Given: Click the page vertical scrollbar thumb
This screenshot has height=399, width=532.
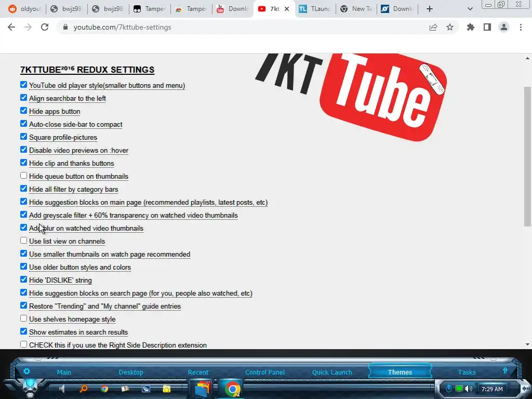Looking at the screenshot, I should [527, 156].
